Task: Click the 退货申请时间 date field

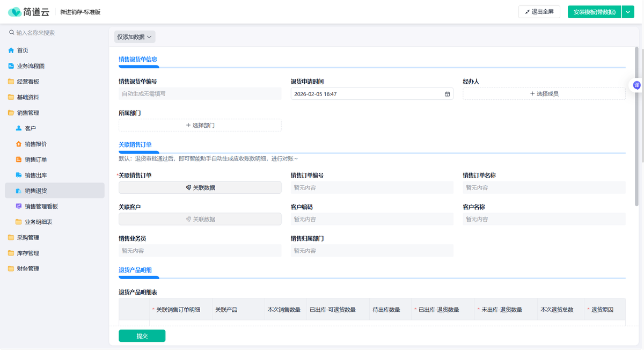Action: coord(372,94)
